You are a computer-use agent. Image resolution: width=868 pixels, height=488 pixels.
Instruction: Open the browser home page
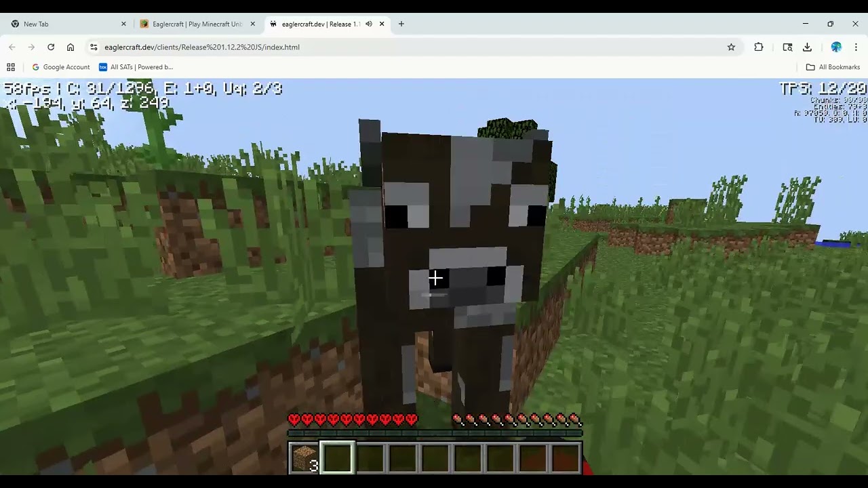pos(71,47)
